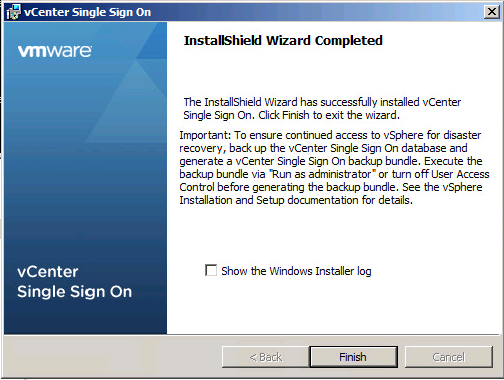Click the greyed-out Back button

266,357
